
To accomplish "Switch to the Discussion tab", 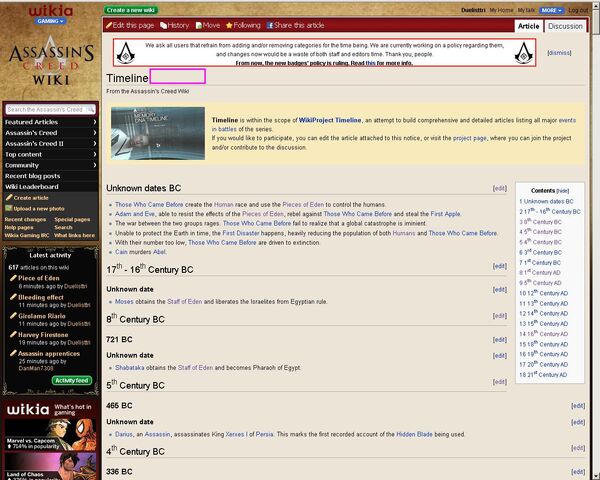I will [565, 26].
